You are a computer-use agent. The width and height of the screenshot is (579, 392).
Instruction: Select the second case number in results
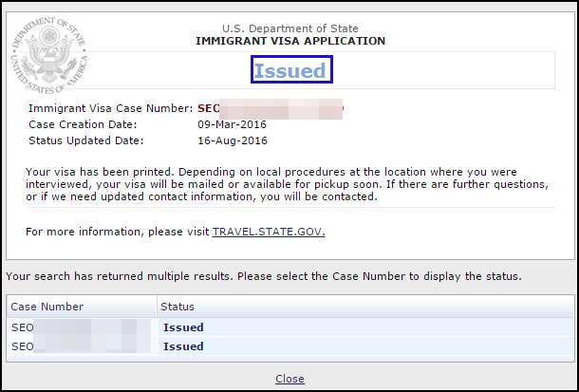pos(81,346)
